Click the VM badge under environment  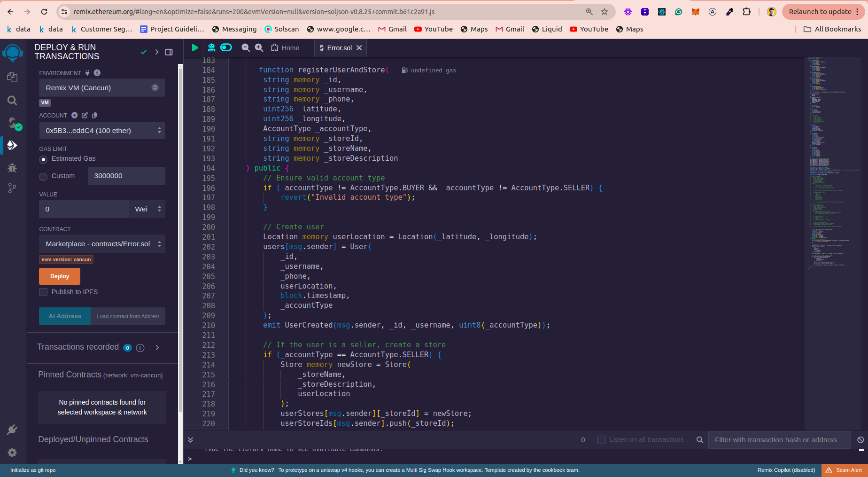45,103
